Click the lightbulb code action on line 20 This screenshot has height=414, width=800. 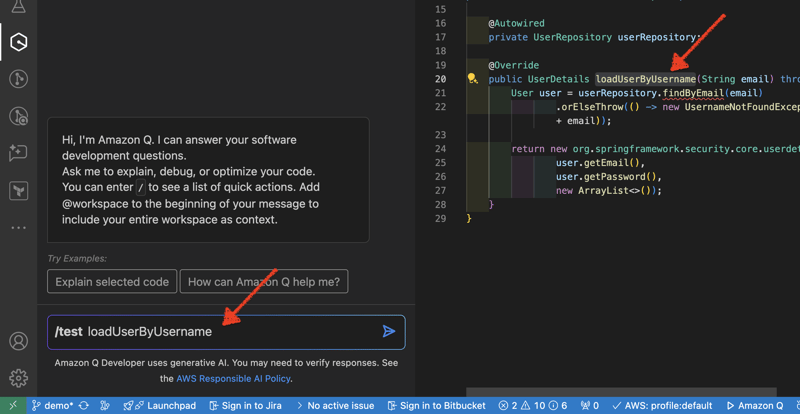click(472, 79)
